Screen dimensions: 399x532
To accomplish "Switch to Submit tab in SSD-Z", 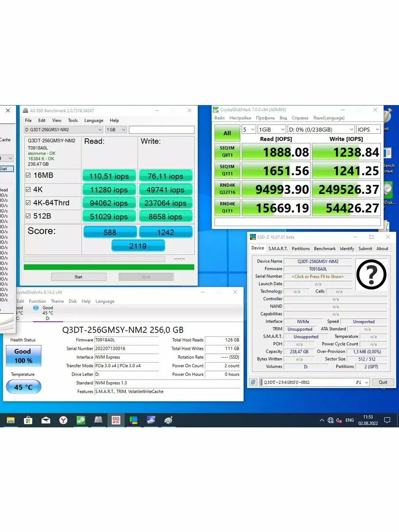I will point(365,249).
